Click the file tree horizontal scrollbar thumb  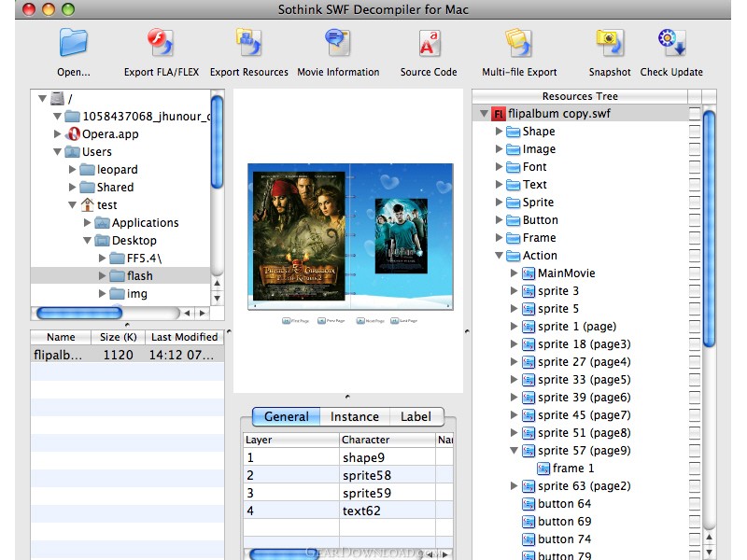[79, 313]
